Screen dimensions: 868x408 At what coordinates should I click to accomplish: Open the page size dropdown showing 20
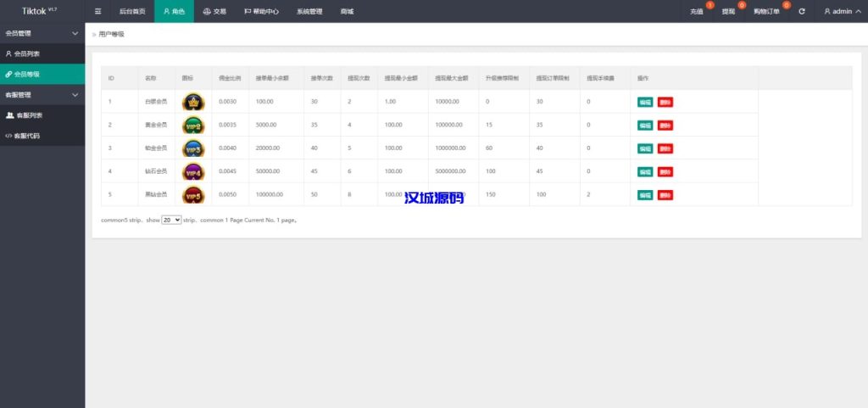click(x=171, y=219)
